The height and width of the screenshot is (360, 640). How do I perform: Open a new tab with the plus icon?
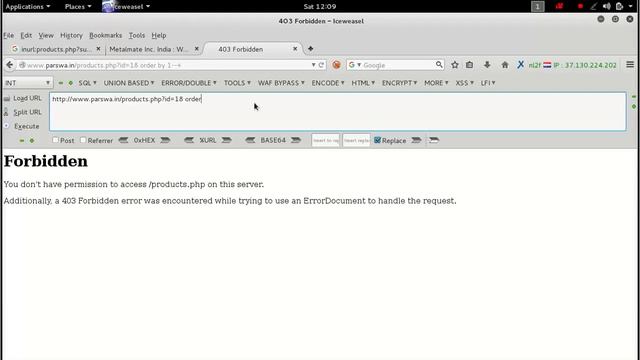(310, 49)
